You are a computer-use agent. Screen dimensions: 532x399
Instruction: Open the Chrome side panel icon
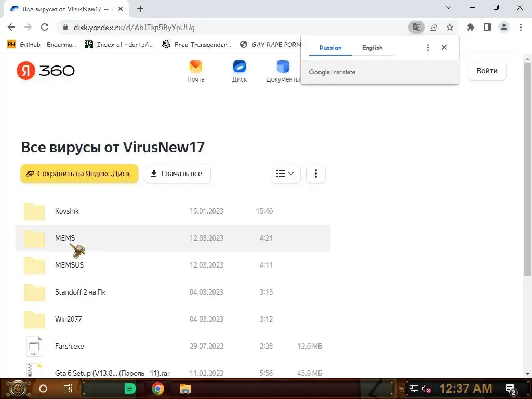[x=487, y=27]
